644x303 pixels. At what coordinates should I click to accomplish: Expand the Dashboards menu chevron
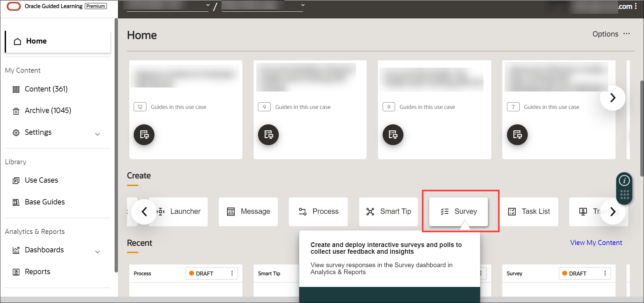click(98, 252)
